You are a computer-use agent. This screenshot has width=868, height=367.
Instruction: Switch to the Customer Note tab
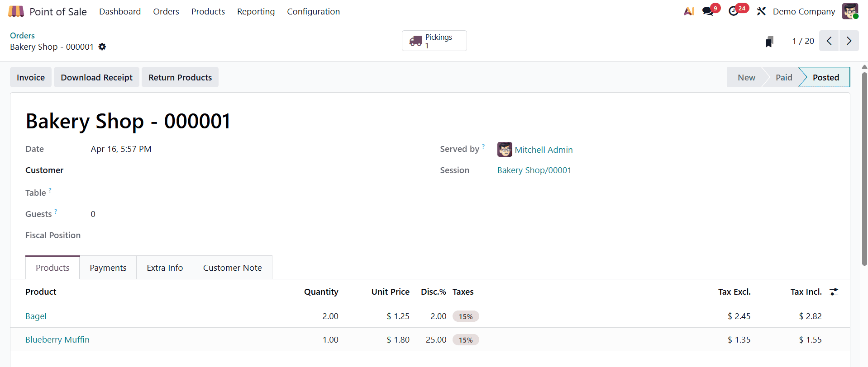coord(232,268)
